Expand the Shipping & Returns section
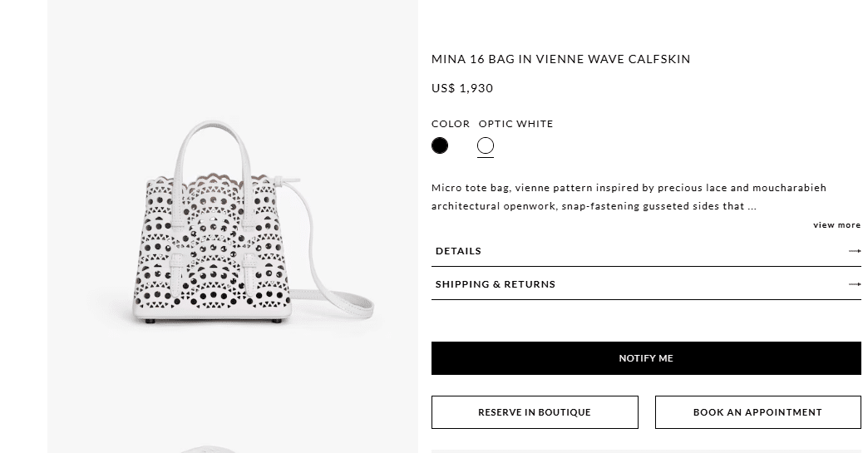The height and width of the screenshot is (453, 868). 496,284
